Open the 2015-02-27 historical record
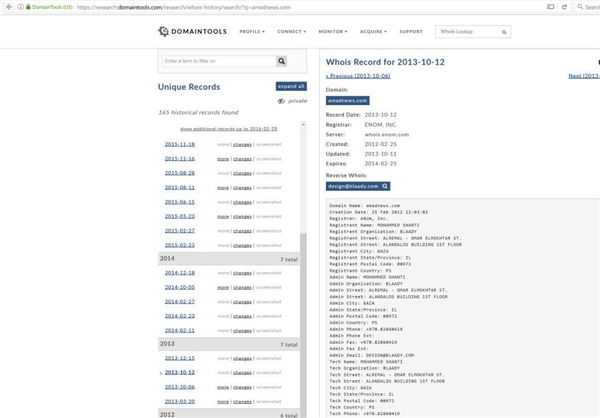The width and height of the screenshot is (600, 418). coord(179,231)
